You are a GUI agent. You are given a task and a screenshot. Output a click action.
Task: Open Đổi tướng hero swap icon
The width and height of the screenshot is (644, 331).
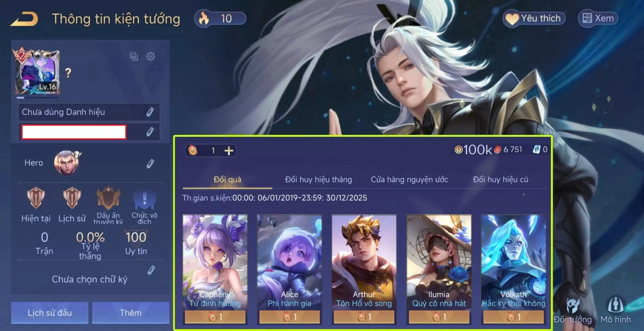pyautogui.click(x=573, y=311)
